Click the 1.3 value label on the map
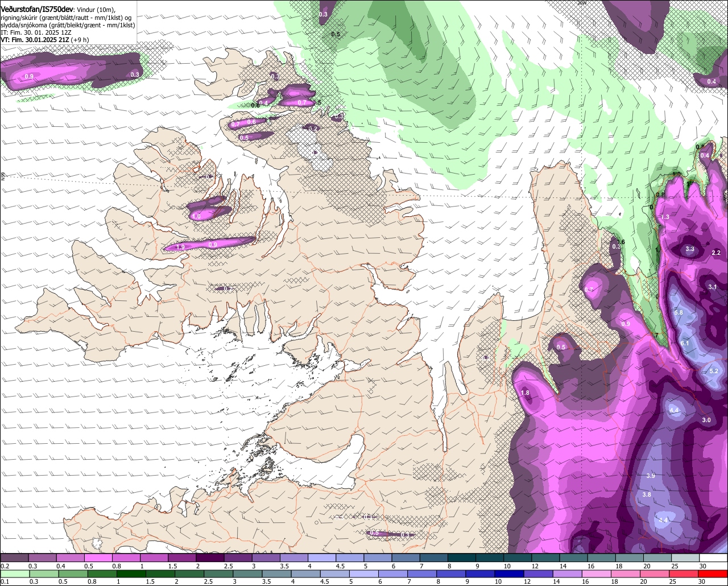The width and height of the screenshot is (728, 586). point(665,217)
